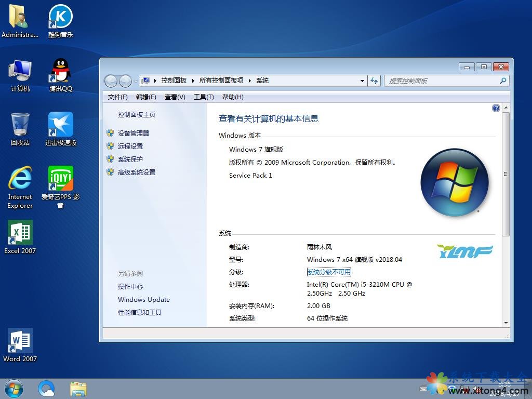Viewport: 532px width, 399px height.
Task: Click the Windows Start orb
Action: click(x=14, y=388)
